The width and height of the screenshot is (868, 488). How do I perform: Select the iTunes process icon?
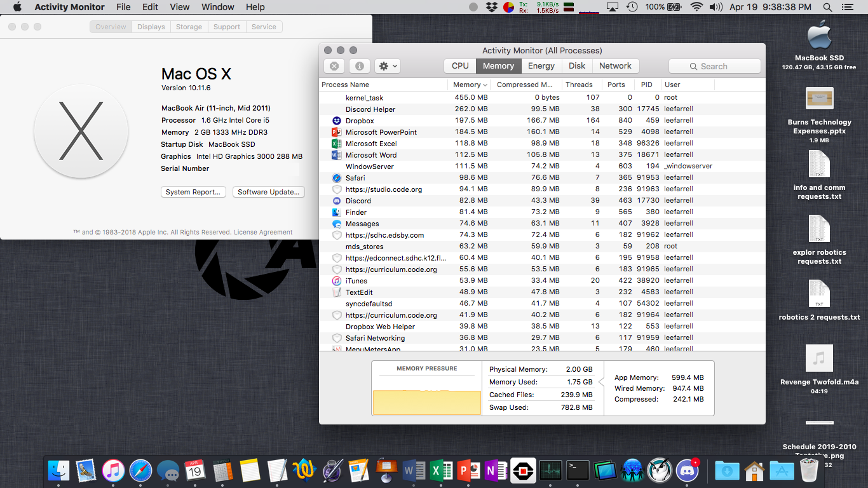point(337,281)
